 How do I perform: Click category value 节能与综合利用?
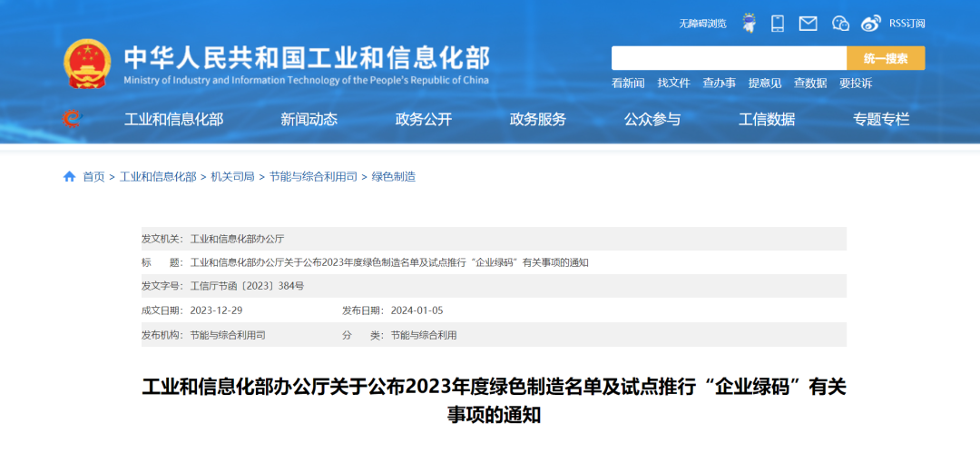[424, 335]
